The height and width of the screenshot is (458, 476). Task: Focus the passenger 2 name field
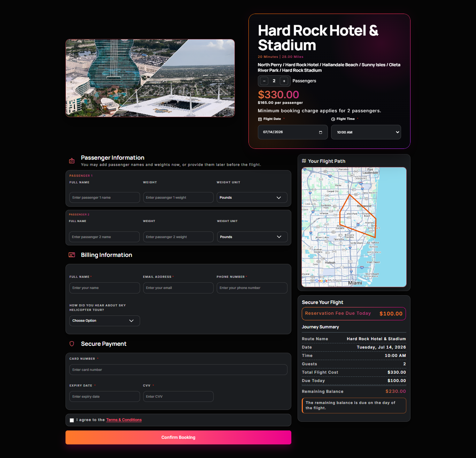pos(104,237)
